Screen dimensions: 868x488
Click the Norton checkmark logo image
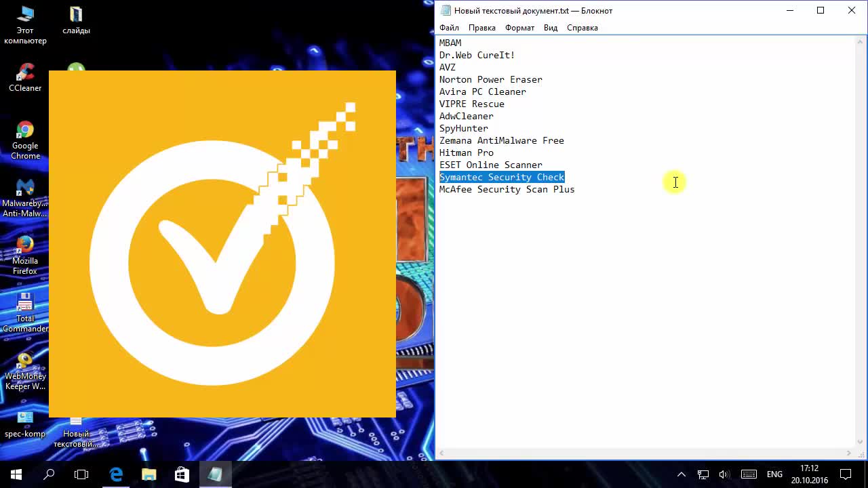point(222,244)
